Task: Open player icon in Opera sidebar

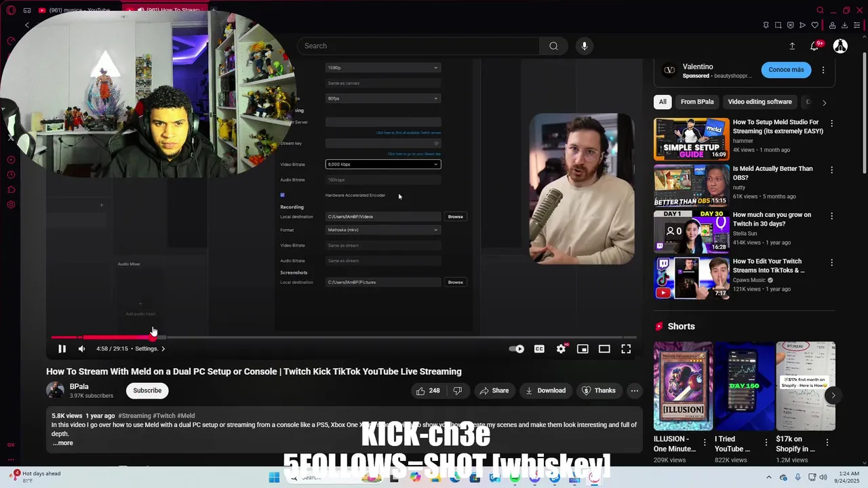Action: 11,160
